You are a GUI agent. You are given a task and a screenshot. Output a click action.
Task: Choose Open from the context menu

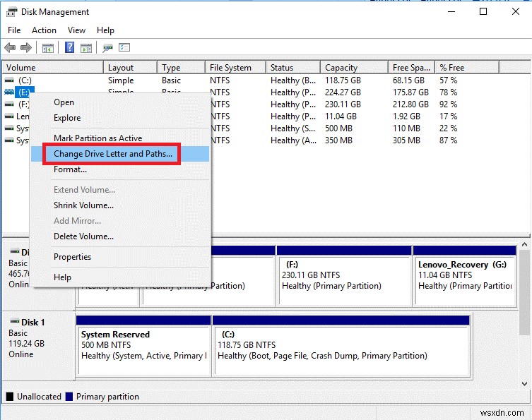[x=120, y=102]
